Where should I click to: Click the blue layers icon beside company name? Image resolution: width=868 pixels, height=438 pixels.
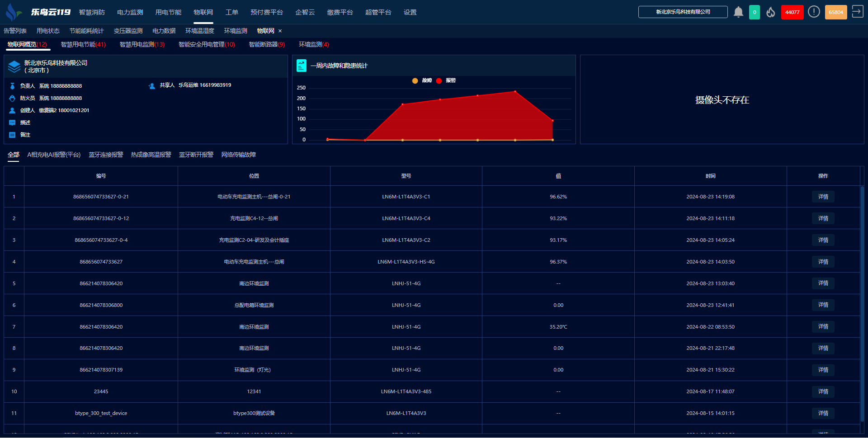point(14,66)
